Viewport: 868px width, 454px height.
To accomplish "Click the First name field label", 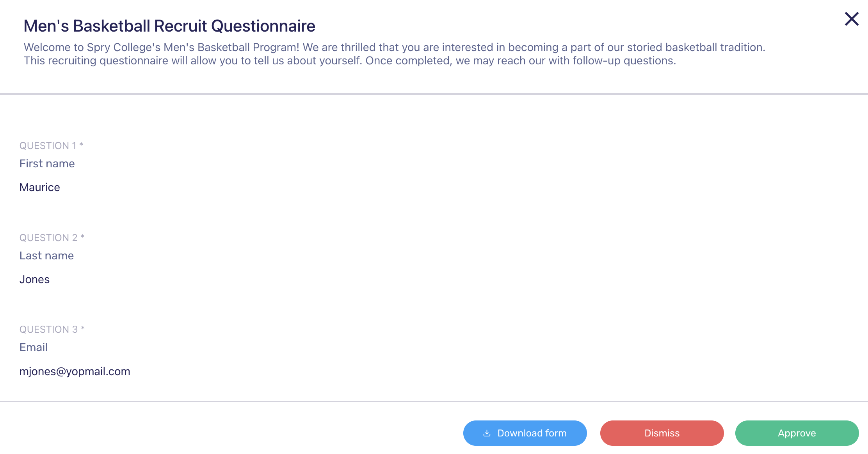I will [x=47, y=163].
